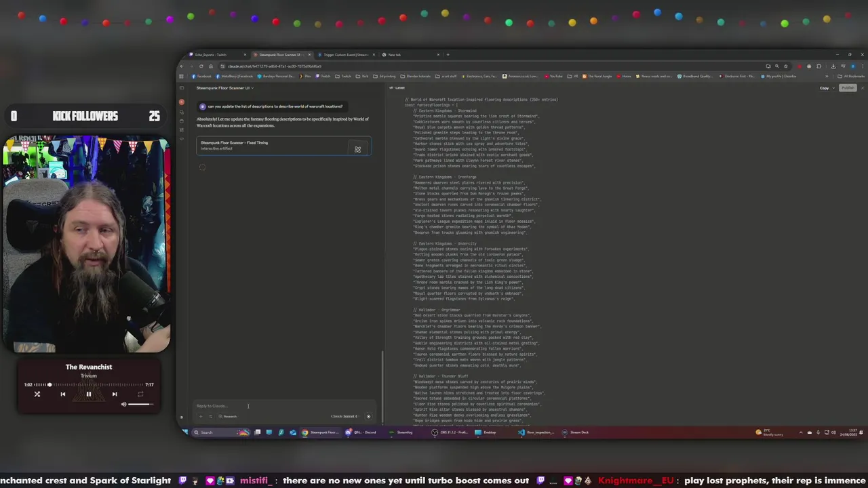The width and height of the screenshot is (868, 488).
Task: Click the chat panel vertical scrollbar
Action: point(382,386)
